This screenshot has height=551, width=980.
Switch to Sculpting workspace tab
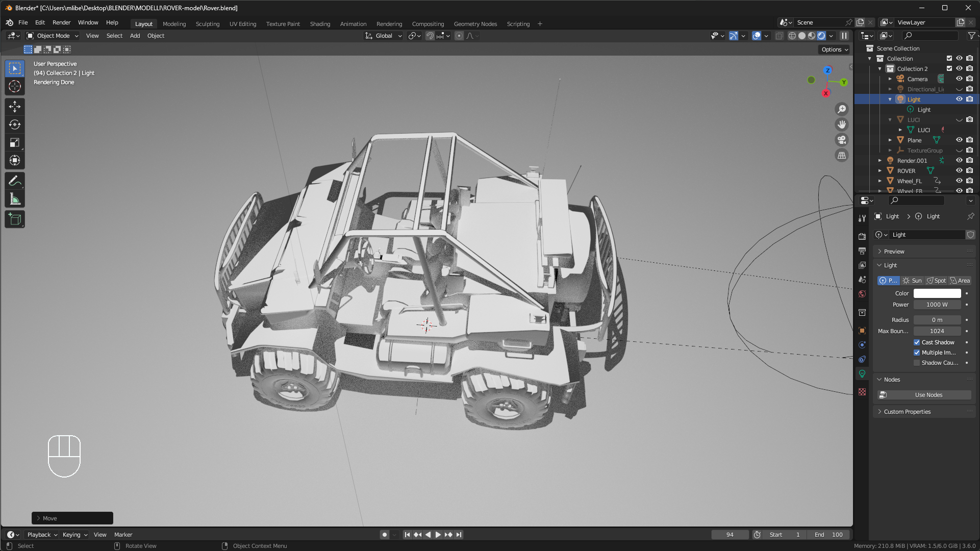pos(208,24)
